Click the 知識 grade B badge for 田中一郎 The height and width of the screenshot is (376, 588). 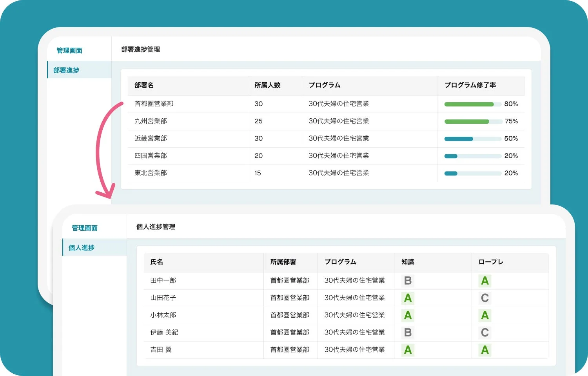click(x=408, y=281)
